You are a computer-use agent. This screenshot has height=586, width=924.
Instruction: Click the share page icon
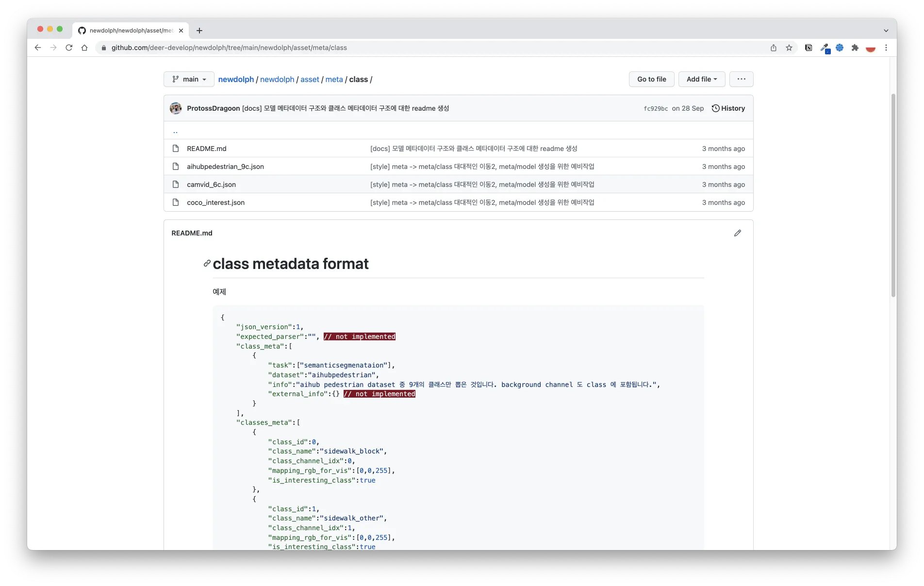click(x=774, y=48)
